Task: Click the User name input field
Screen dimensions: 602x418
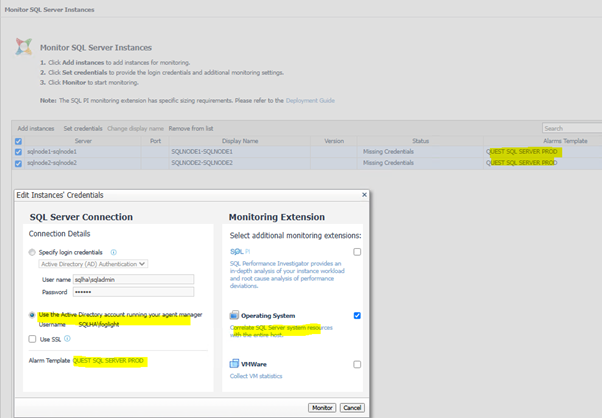Action: 134,279
